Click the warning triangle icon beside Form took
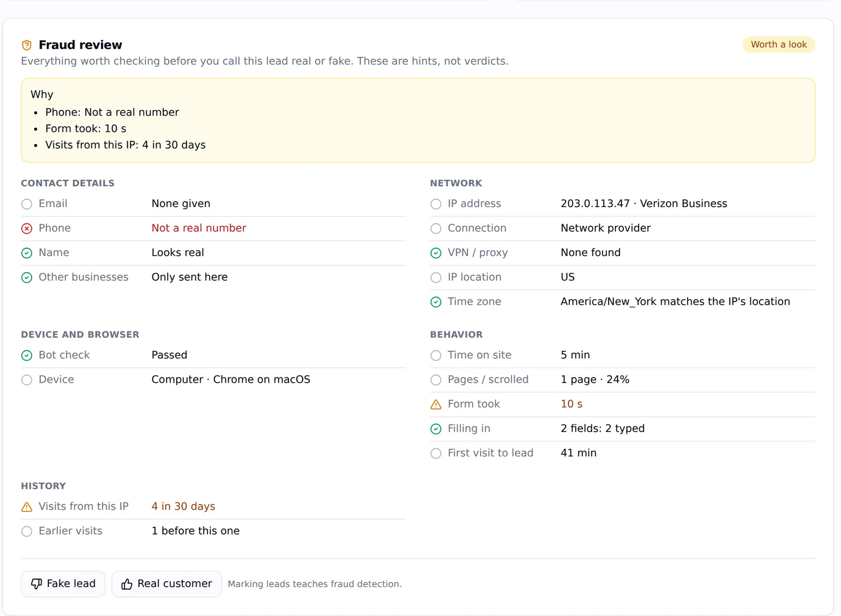 pyautogui.click(x=436, y=404)
